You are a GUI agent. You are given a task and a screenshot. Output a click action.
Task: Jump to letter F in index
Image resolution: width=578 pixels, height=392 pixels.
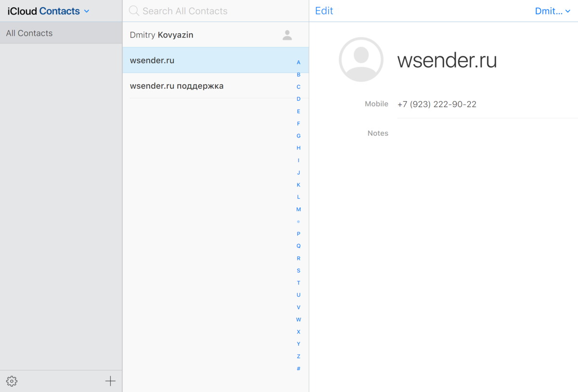coord(299,124)
